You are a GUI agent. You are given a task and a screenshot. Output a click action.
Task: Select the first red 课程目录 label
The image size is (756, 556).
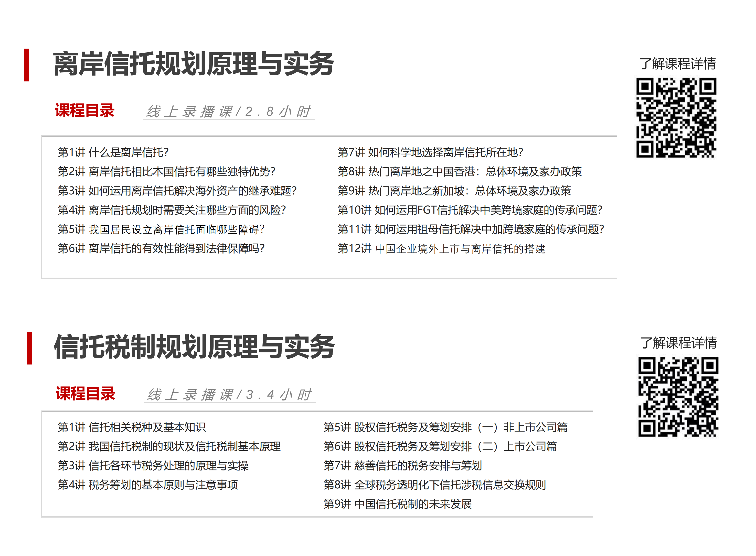pyautogui.click(x=85, y=111)
